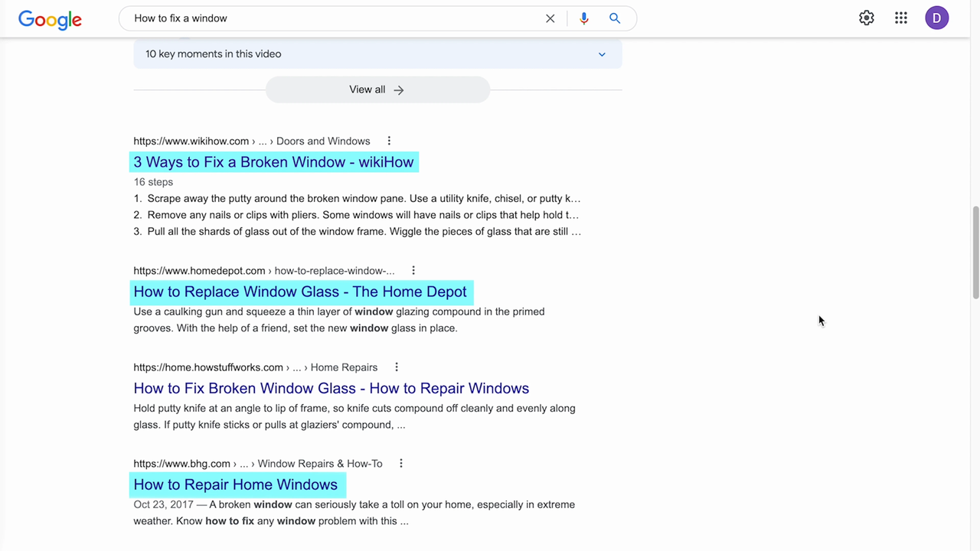Click the search query input field
The height and width of the screenshot is (551, 980).
(x=329, y=18)
